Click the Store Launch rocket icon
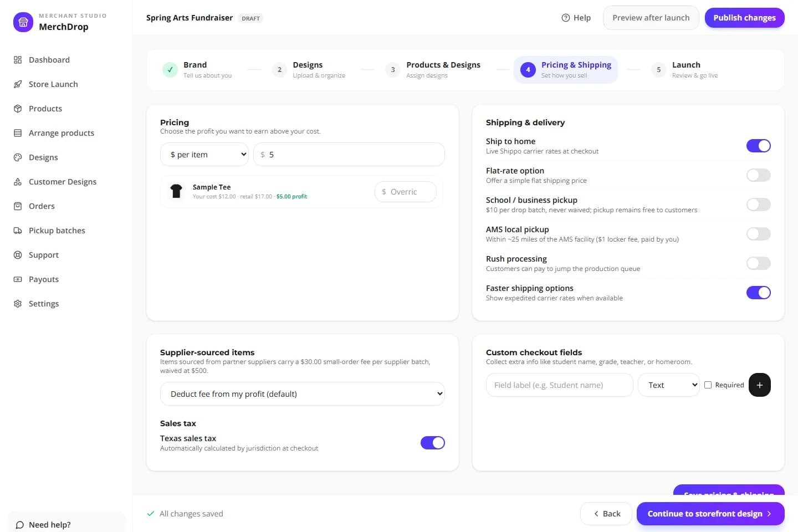 click(18, 84)
